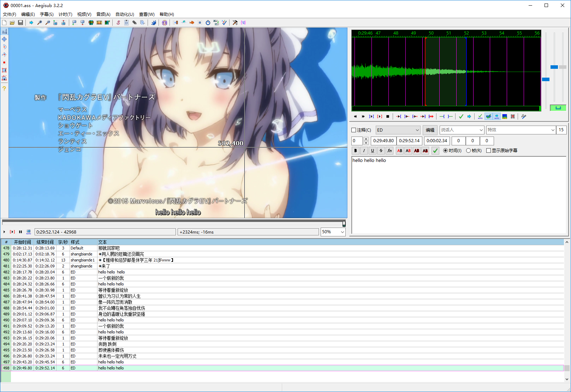The height and width of the screenshot is (392, 571).
Task: Open the 自动化(U) menu
Action: pyautogui.click(x=125, y=14)
